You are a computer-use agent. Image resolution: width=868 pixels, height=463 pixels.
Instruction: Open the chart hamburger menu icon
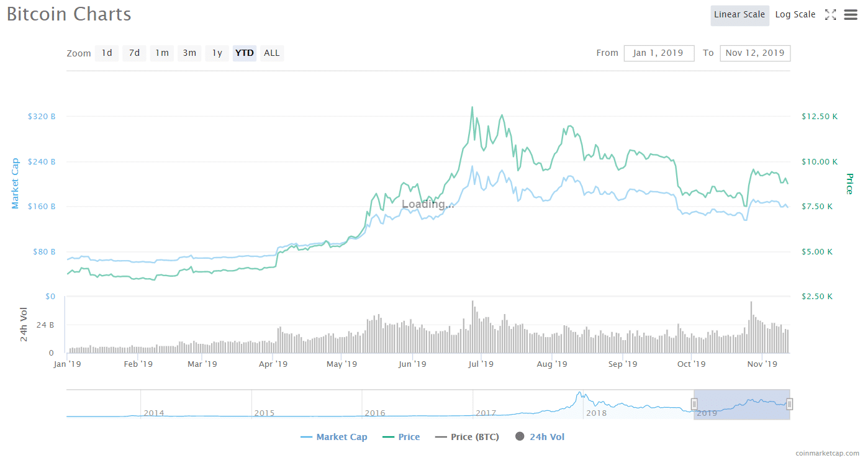851,15
